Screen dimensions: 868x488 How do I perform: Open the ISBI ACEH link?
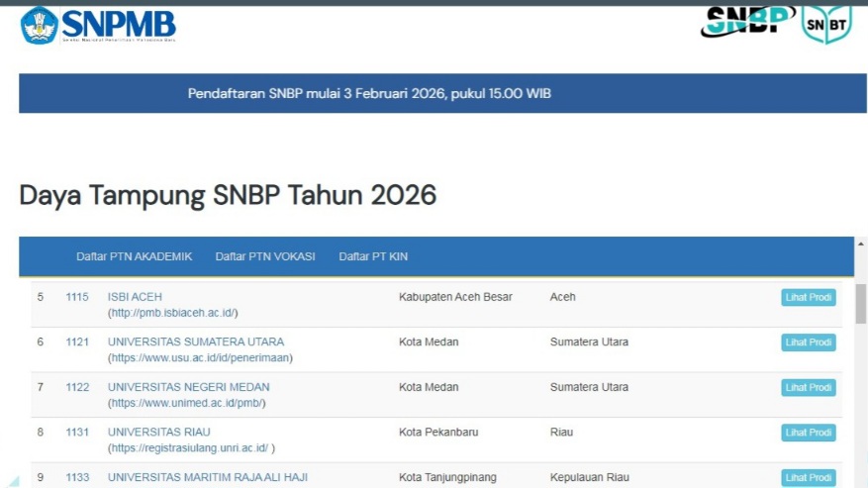pos(135,297)
